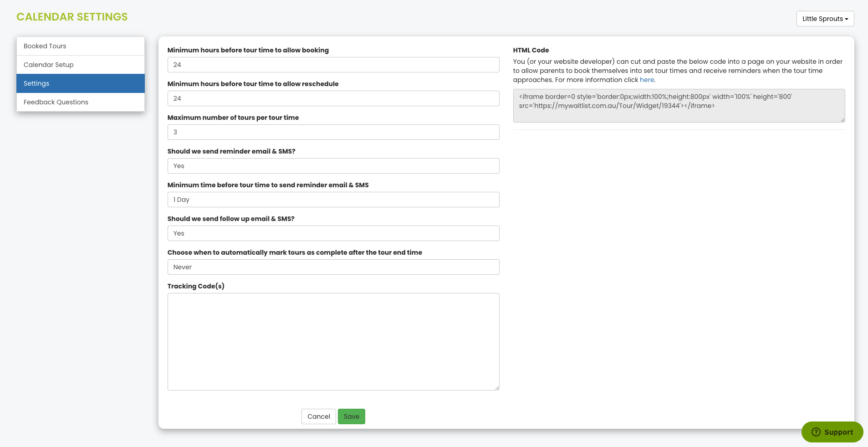This screenshot has height=447, width=868.
Task: Grab the Tracking Code textarea resize handle
Action: tap(497, 388)
